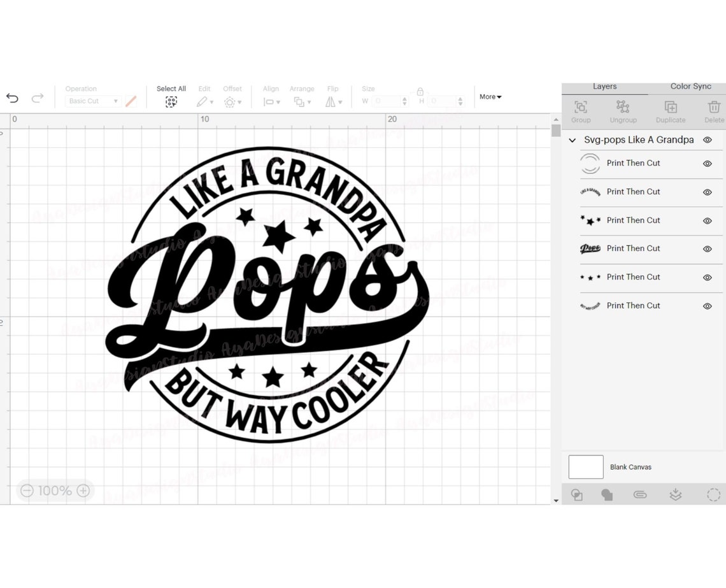Image resolution: width=726 pixels, height=588 pixels.
Task: Hide the upper stars Print Then Cut layer
Action: pos(708,221)
